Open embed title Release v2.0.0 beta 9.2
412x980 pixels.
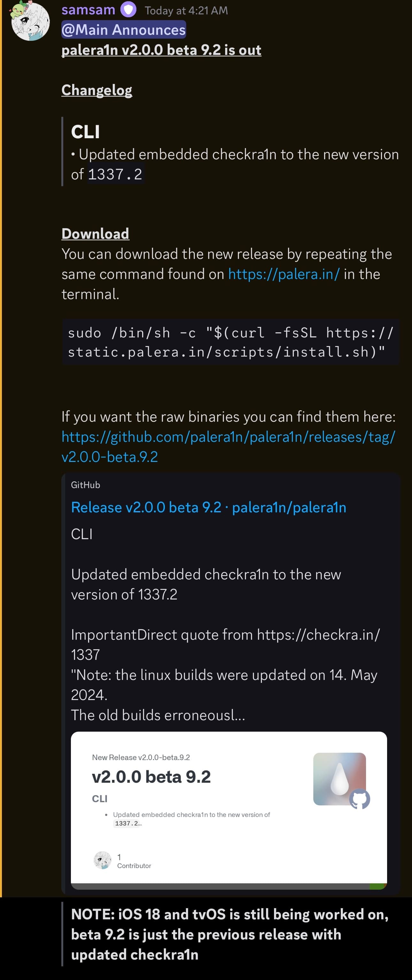click(208, 507)
